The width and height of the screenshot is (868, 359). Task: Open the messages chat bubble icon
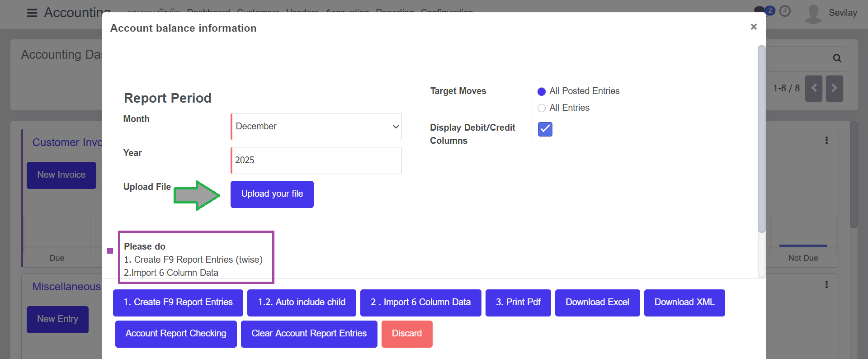click(x=760, y=11)
